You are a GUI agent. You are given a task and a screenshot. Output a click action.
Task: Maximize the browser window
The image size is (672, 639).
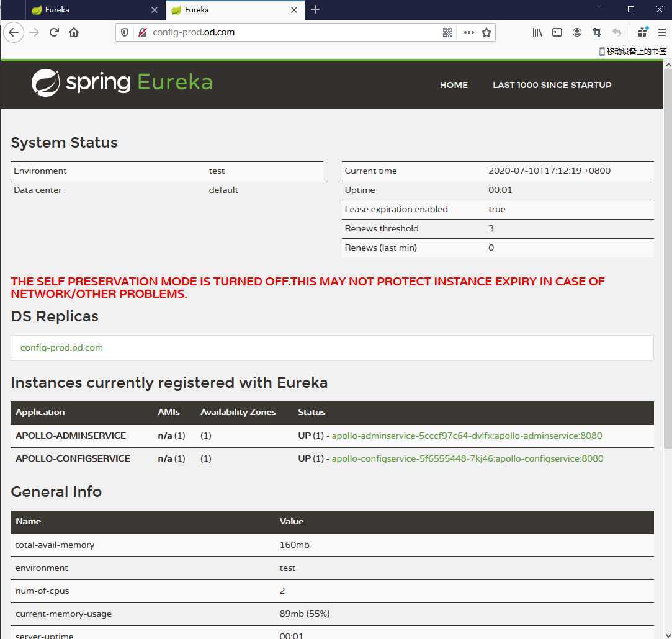631,9
